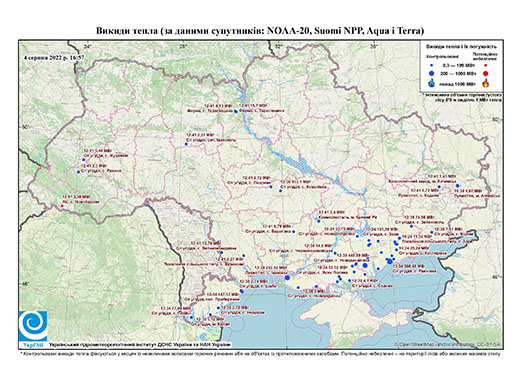Select the large blue marker labeled 449.89 MW
This screenshot has height=368, width=520.
pyautogui.click(x=365, y=265)
